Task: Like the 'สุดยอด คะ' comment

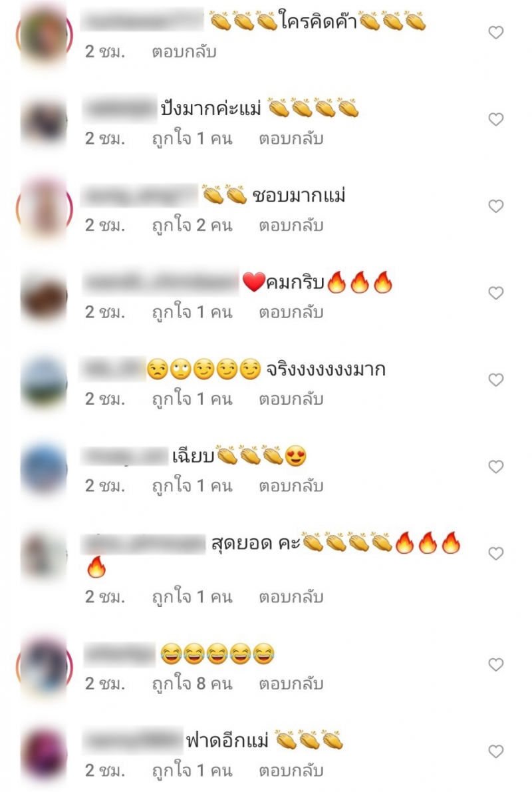Action: [495, 554]
